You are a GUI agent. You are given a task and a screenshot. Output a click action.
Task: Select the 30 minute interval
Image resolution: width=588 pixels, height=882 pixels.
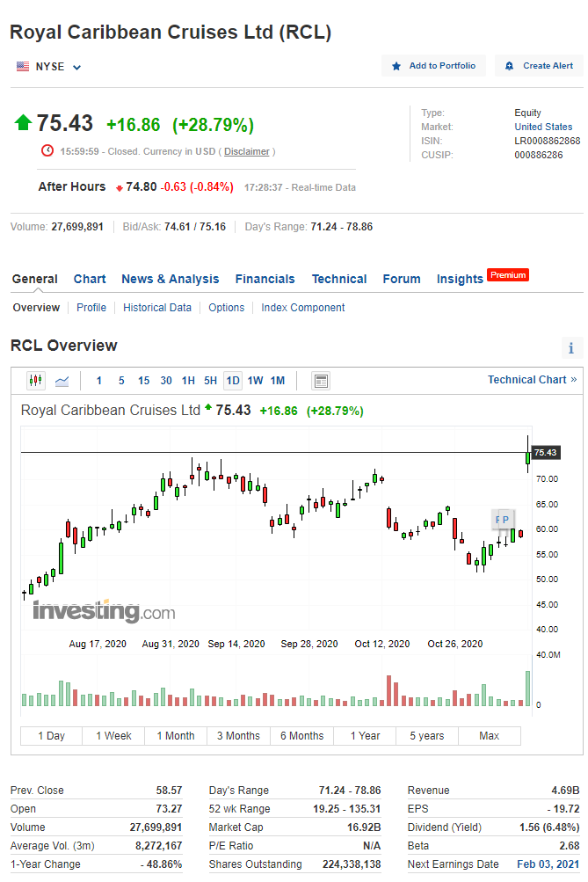pyautogui.click(x=166, y=381)
